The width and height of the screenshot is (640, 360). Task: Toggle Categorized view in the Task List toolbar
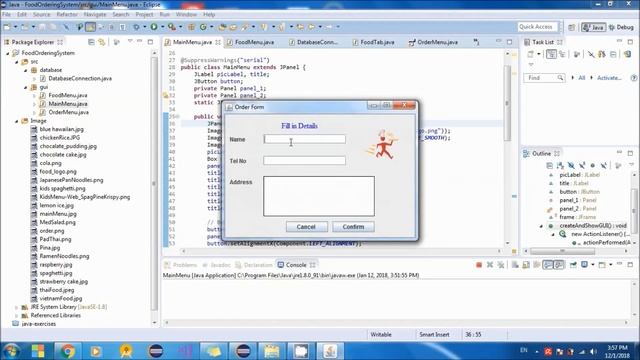pos(551,54)
